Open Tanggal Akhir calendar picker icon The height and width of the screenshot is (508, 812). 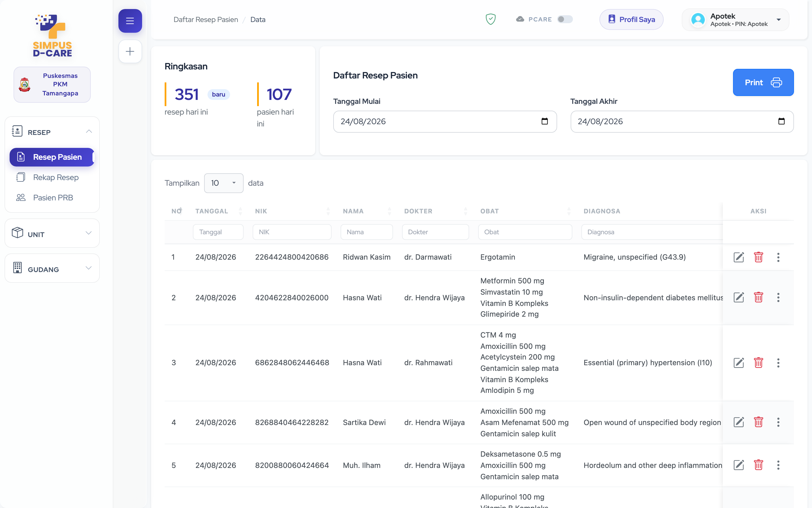782,121
